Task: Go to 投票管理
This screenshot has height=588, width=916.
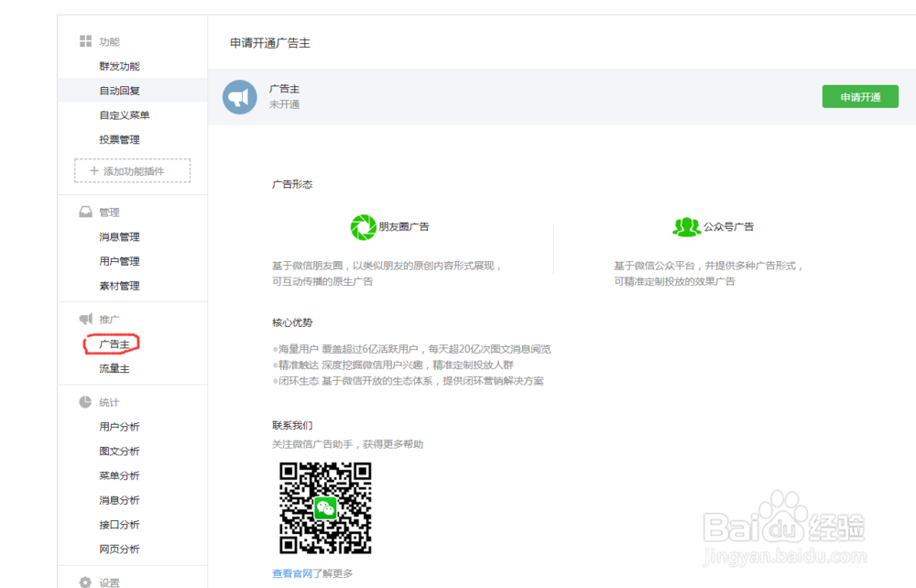Action: (x=119, y=139)
